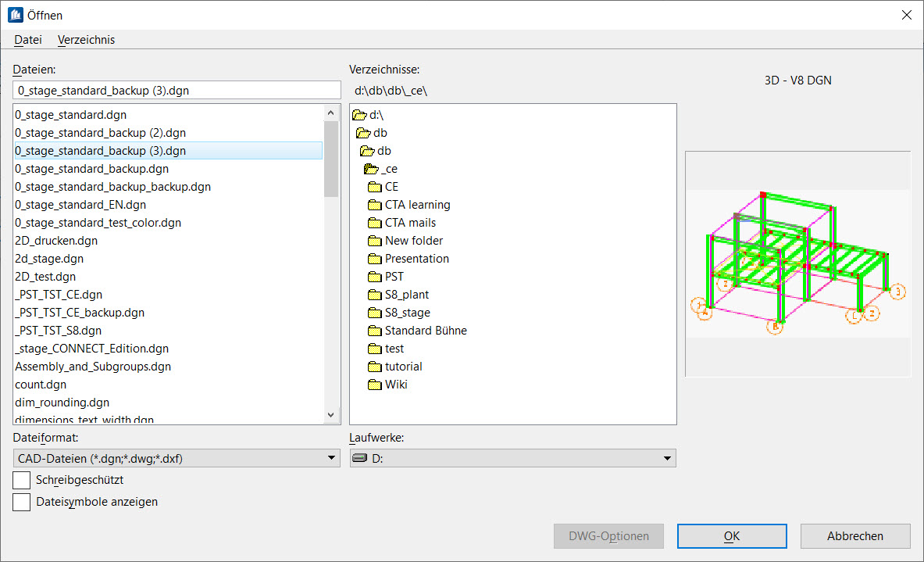The height and width of the screenshot is (562, 924).
Task: Click the CTA mails folder icon
Action: coord(375,223)
